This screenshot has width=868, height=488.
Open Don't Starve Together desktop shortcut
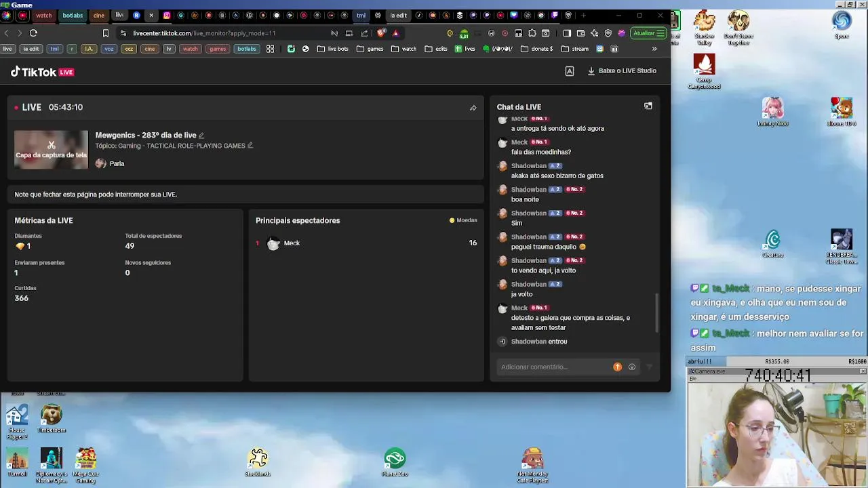pyautogui.click(x=738, y=28)
